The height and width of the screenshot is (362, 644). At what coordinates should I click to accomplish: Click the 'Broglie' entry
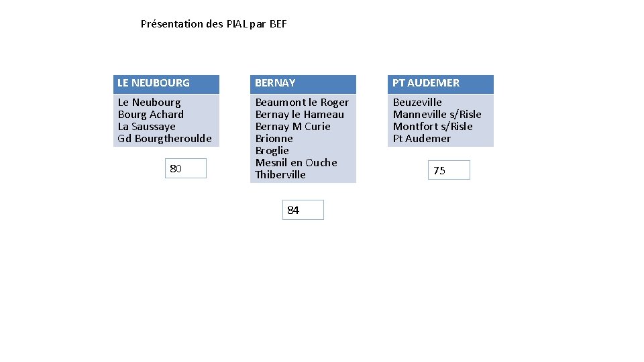click(x=272, y=151)
